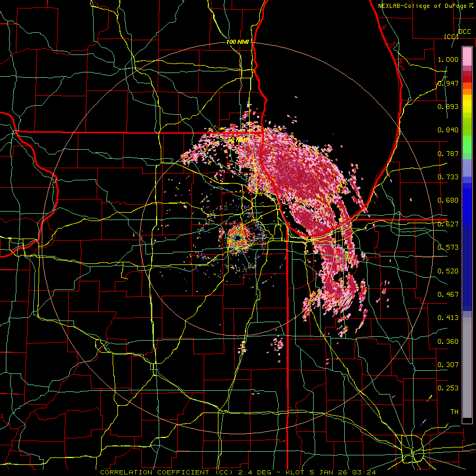Click the 50 NMI range ring label
The width and height of the screenshot is (476, 476).
tap(237, 140)
